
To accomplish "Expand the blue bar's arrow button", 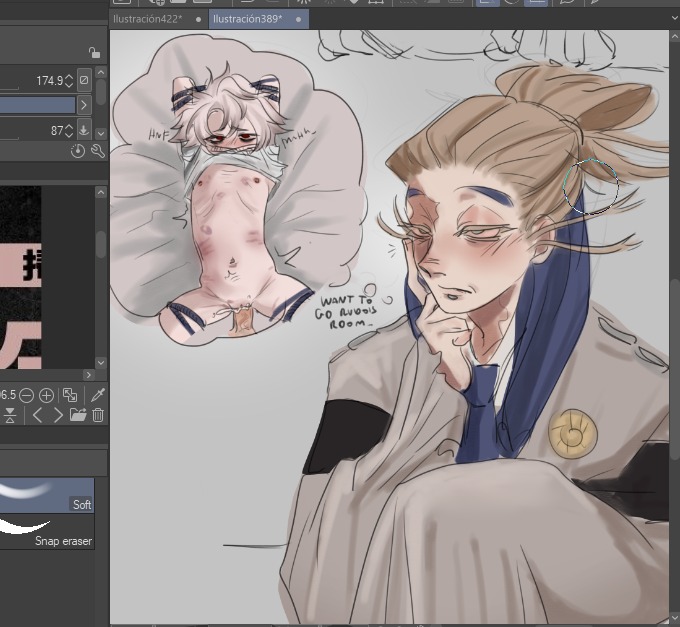I will pyautogui.click(x=84, y=105).
